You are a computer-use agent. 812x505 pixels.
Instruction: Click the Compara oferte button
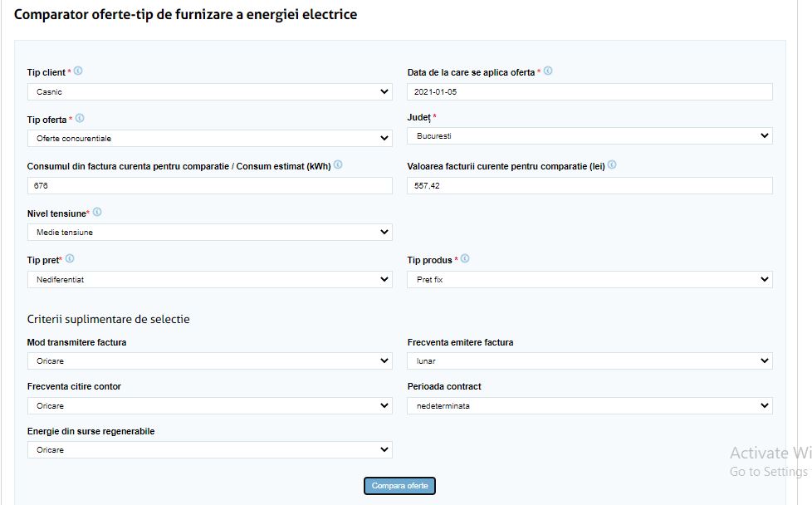[400, 486]
